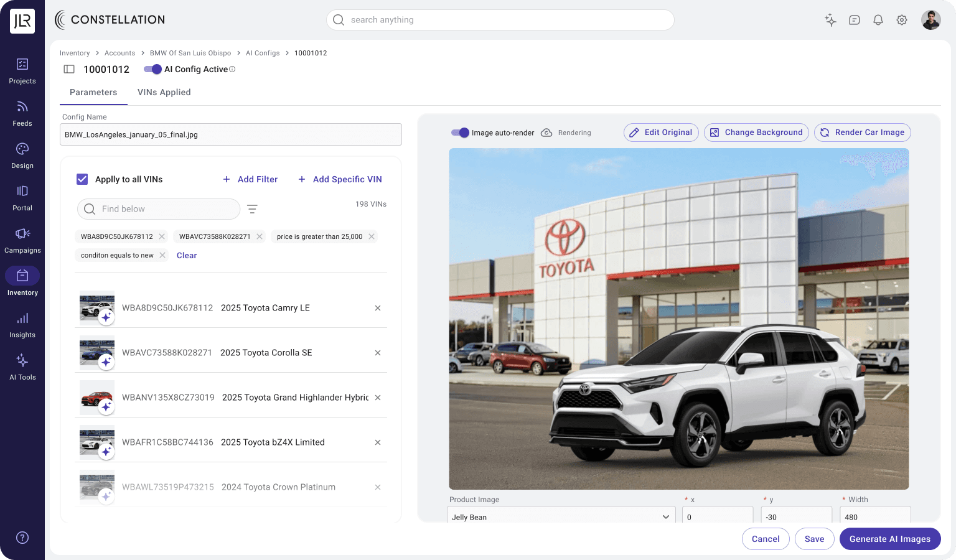Click the x position input field
The image size is (956, 560).
coord(718,516)
